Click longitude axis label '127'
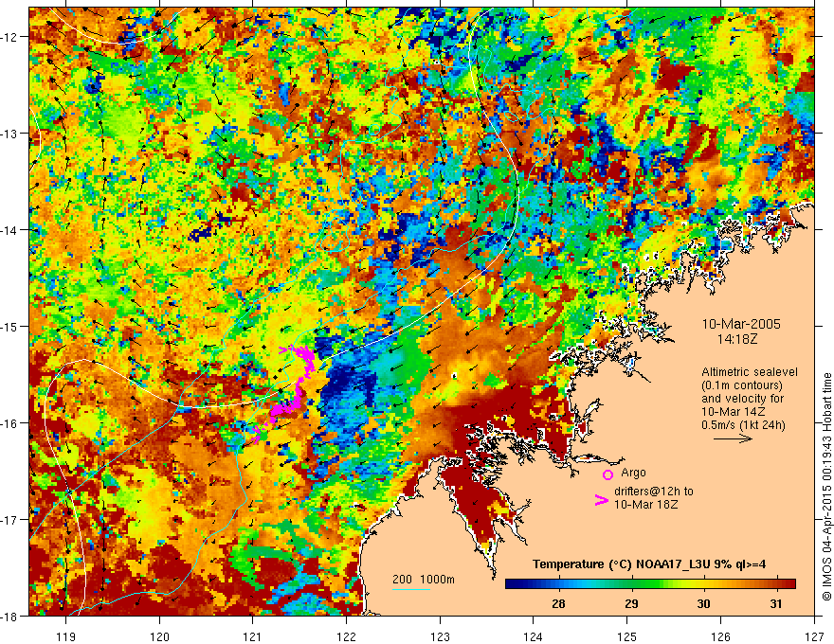 [814, 636]
